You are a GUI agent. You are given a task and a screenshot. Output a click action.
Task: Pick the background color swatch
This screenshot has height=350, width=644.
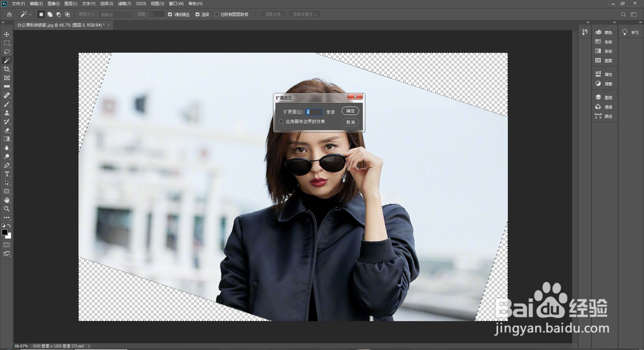[9, 237]
